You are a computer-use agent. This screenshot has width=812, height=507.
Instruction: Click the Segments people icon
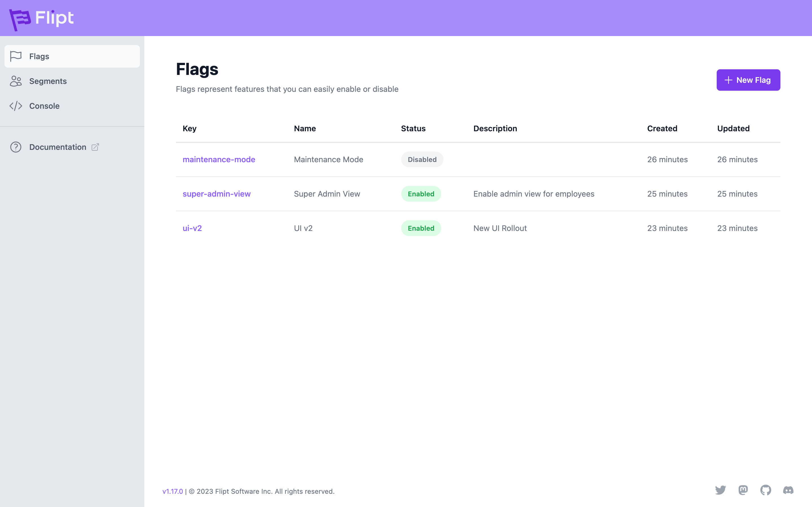tap(16, 81)
